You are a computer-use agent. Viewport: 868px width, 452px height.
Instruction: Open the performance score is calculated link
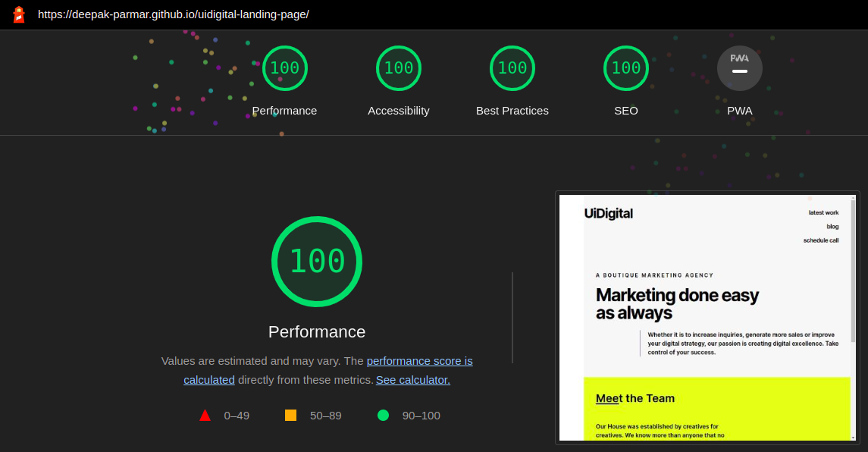419,361
